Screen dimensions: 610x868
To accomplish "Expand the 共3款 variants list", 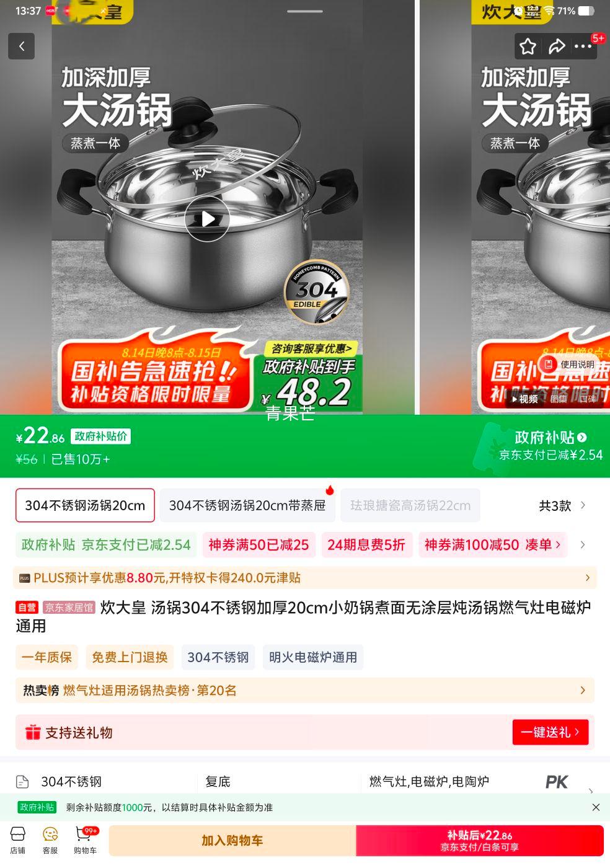I will (562, 505).
